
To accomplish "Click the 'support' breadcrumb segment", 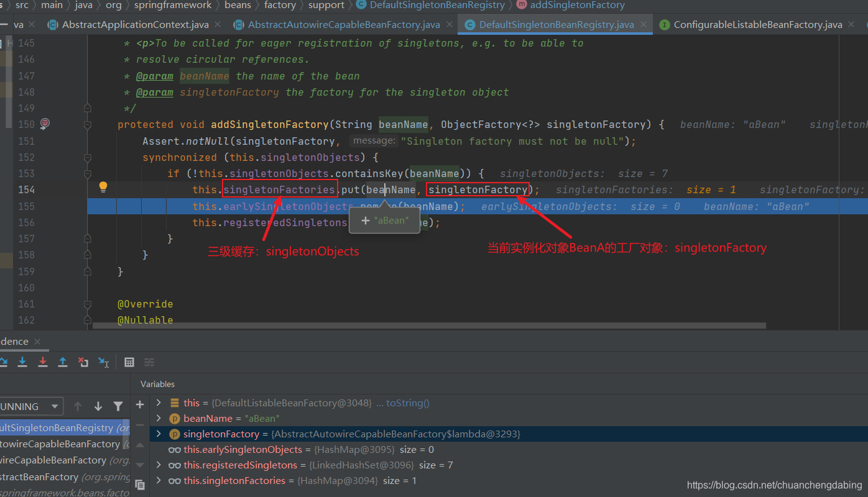I will click(x=326, y=5).
